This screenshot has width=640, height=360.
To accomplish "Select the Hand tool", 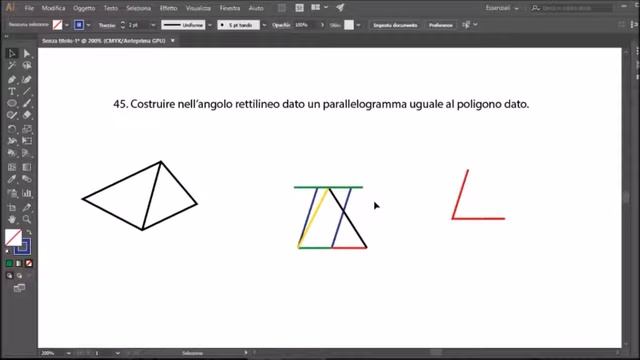I will tap(12, 219).
